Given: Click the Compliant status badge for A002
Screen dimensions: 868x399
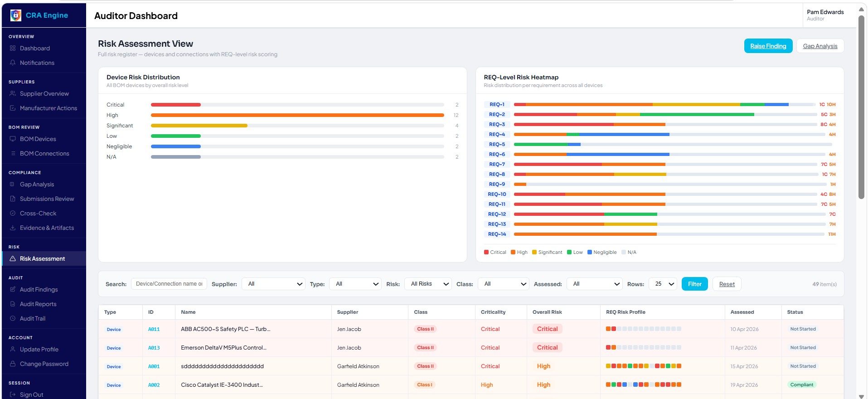Looking at the screenshot, I should [802, 385].
